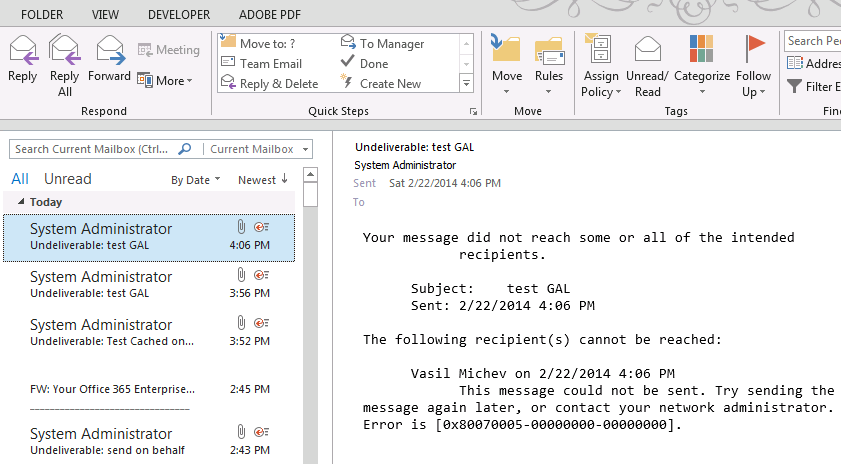This screenshot has width=841, height=464.
Task: Open the DEVELOPER ribbon tab
Action: [x=179, y=15]
